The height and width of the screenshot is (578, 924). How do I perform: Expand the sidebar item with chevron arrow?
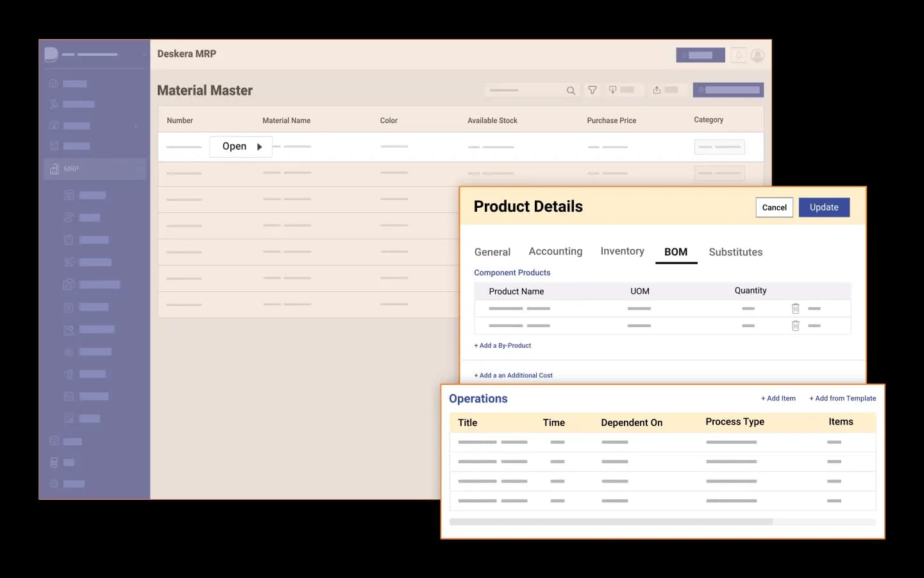click(x=135, y=126)
